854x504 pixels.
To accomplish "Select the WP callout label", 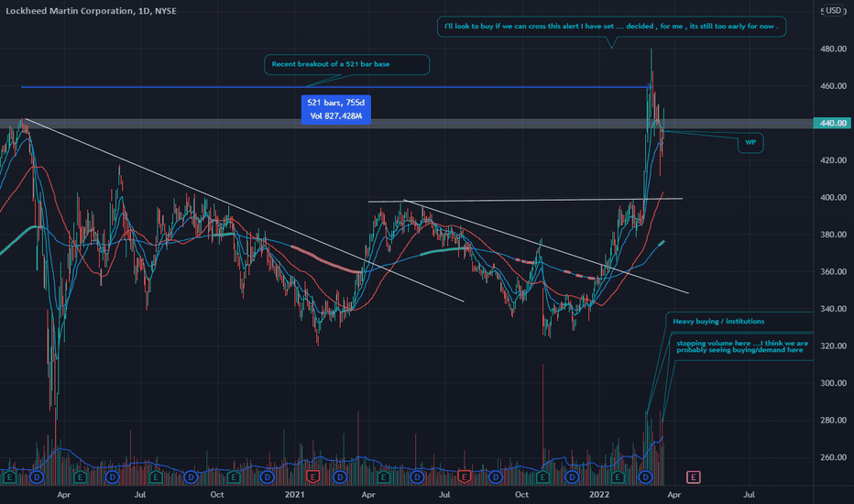I will (750, 143).
